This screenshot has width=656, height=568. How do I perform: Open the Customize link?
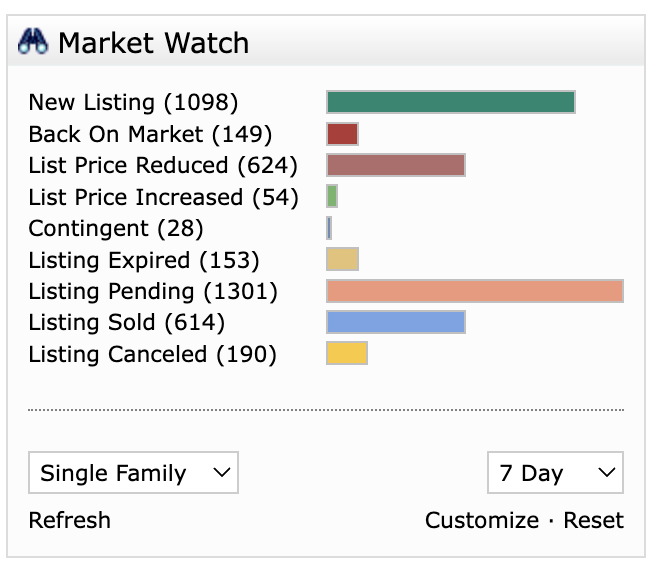coord(481,520)
